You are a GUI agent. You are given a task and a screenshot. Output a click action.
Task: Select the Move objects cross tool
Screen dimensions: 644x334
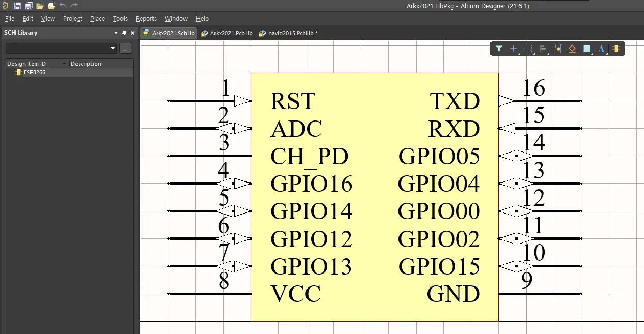pos(513,49)
